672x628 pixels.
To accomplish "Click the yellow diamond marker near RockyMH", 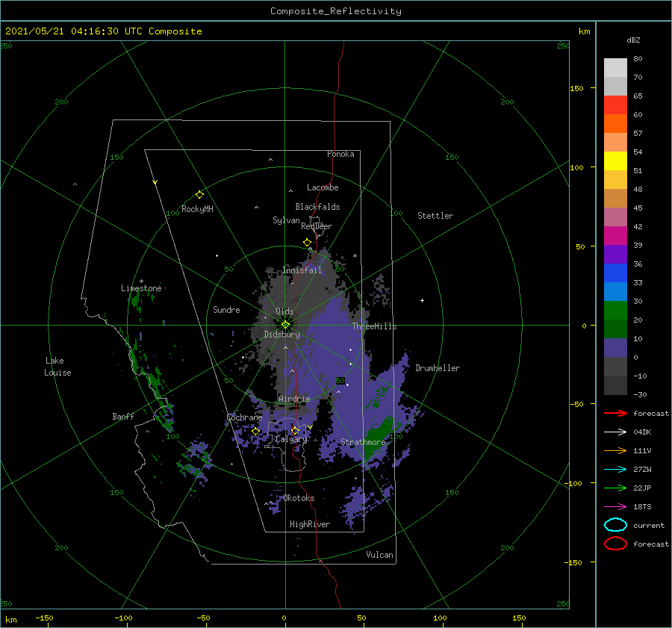I will pos(199,195).
